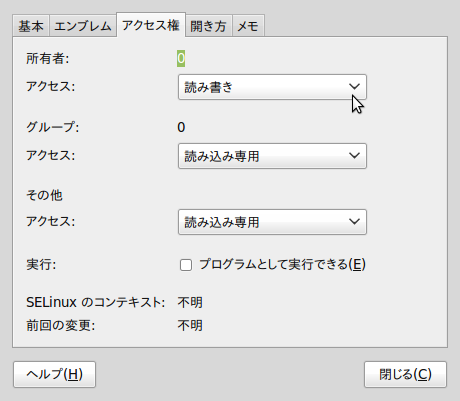Open the その他 access 読み込み専用 dropdown
460x401 pixels.
click(272, 222)
